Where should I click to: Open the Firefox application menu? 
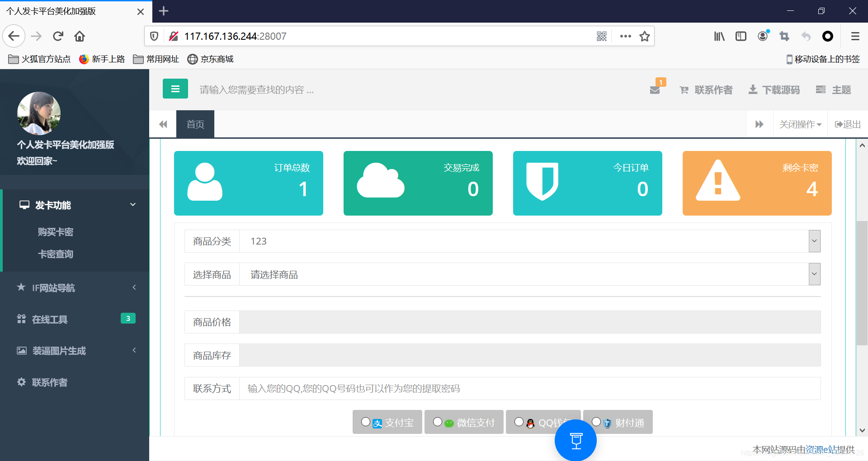855,36
